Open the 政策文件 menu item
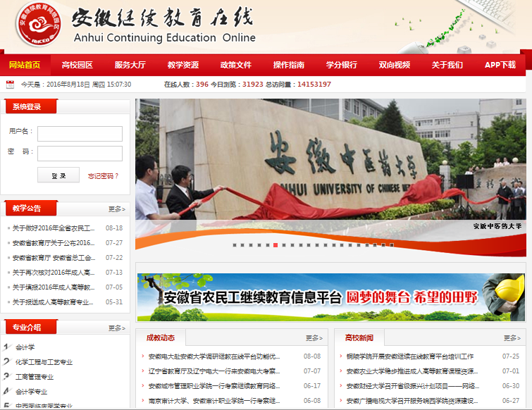The width and height of the screenshot is (532, 410). point(236,65)
